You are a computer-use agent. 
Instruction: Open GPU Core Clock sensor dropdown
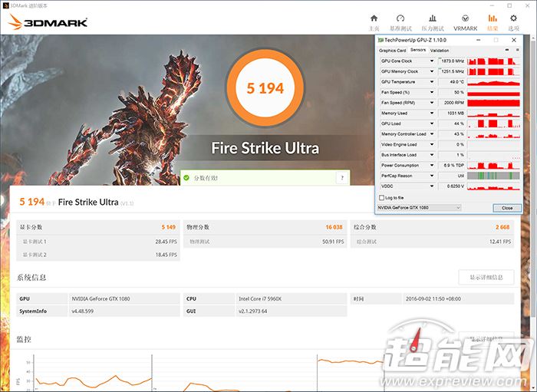[431, 61]
